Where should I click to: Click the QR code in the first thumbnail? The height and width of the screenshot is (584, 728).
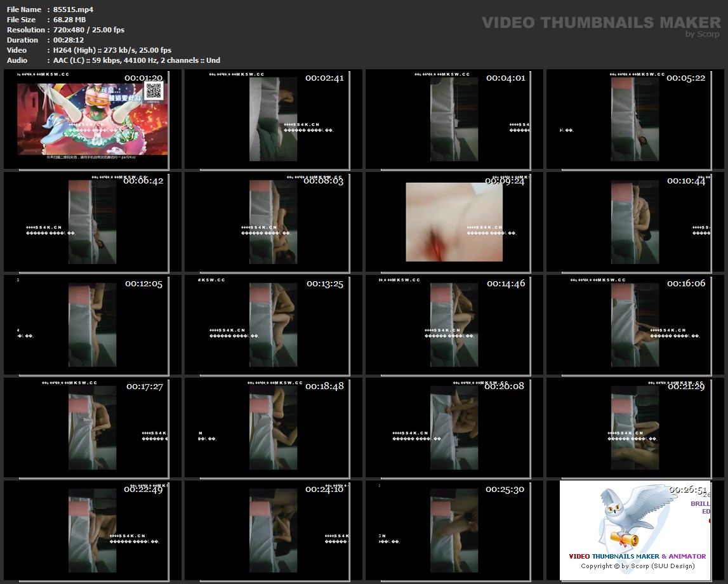click(155, 91)
